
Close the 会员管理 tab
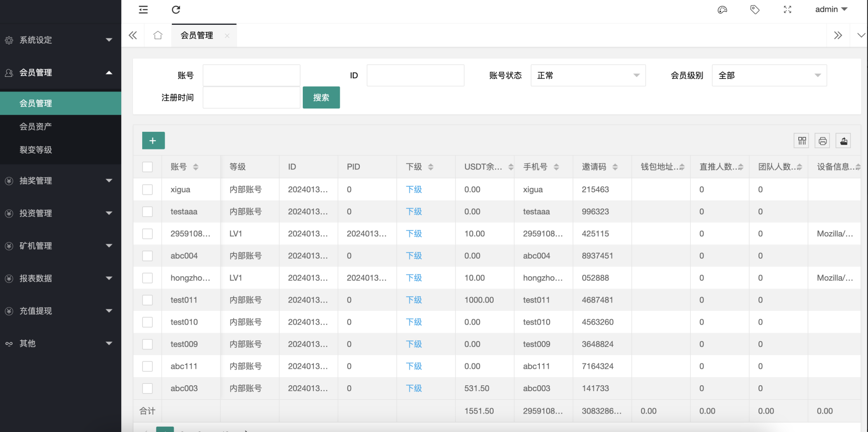tap(227, 36)
